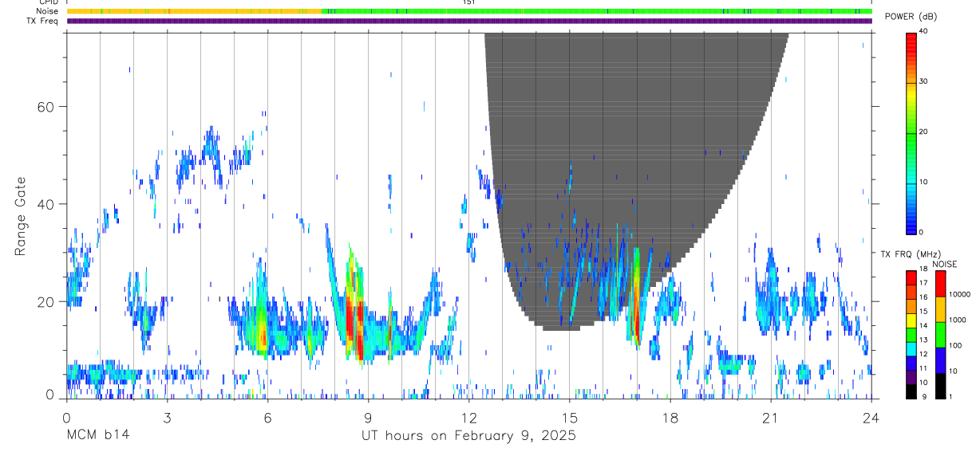Viewport: 980px width, 452px height.
Task: Click hour tick '18' on UT axis
Action: 670,418
